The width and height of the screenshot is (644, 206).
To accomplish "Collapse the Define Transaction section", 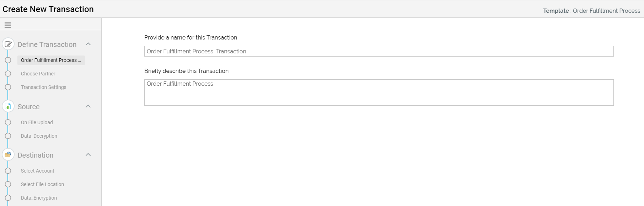I will point(88,44).
